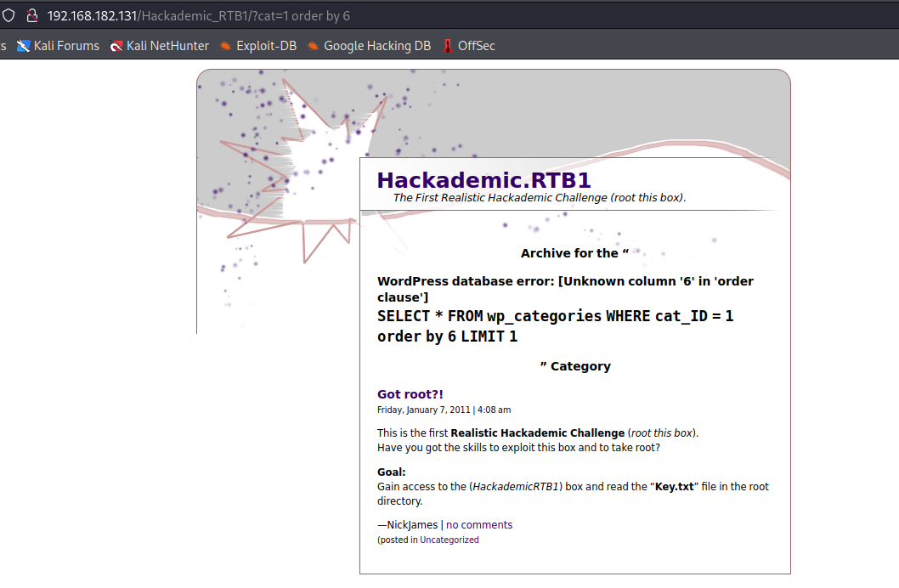The height and width of the screenshot is (588, 899).
Task: Click the 'Goal:' label
Action: (x=391, y=472)
